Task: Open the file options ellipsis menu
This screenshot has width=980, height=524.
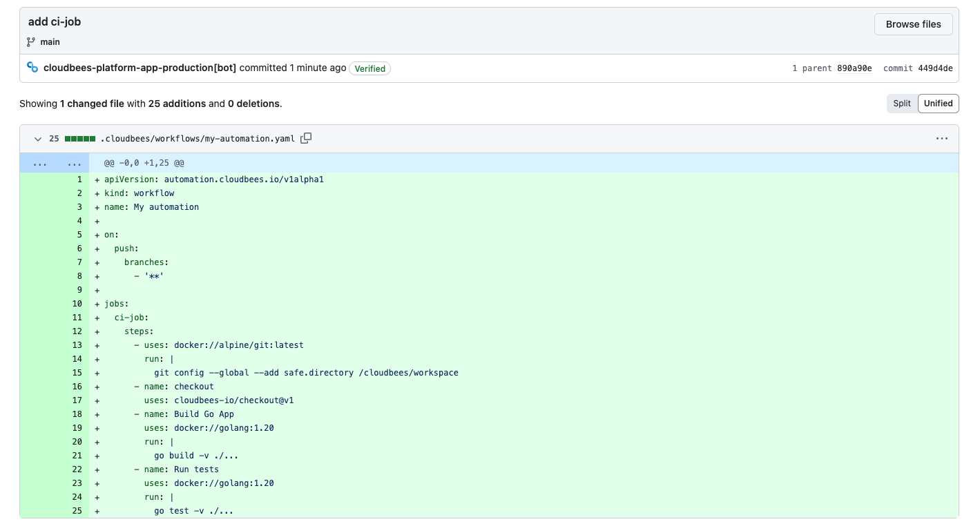Action: tap(942, 138)
